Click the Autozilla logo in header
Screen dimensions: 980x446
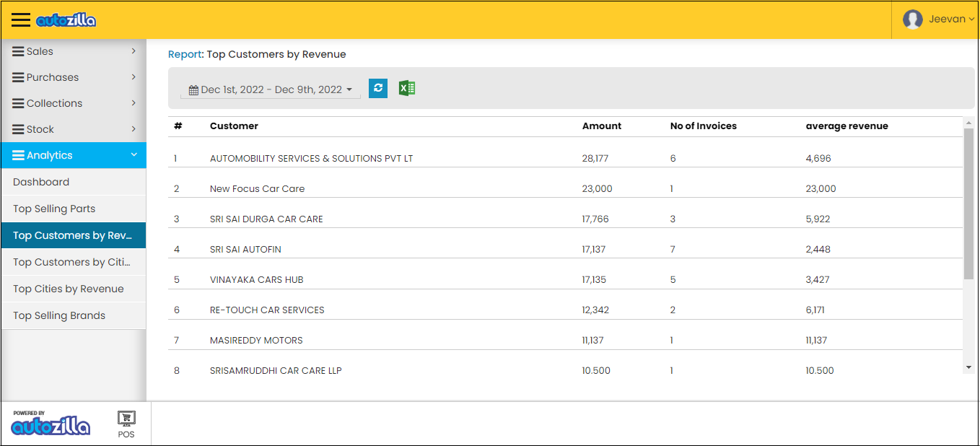point(66,20)
